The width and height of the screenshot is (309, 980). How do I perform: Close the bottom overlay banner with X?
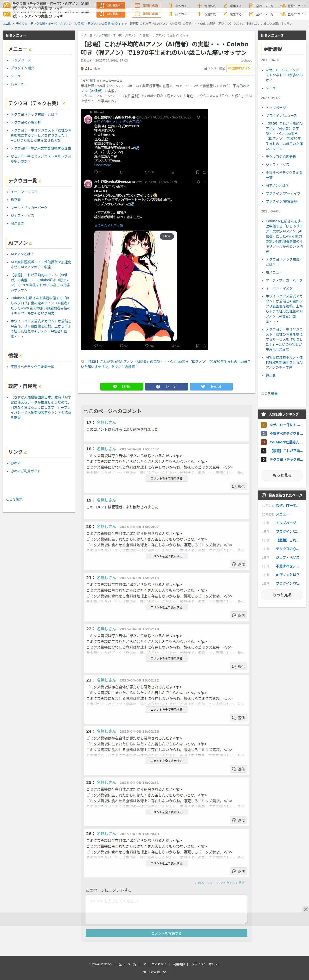coord(306,909)
